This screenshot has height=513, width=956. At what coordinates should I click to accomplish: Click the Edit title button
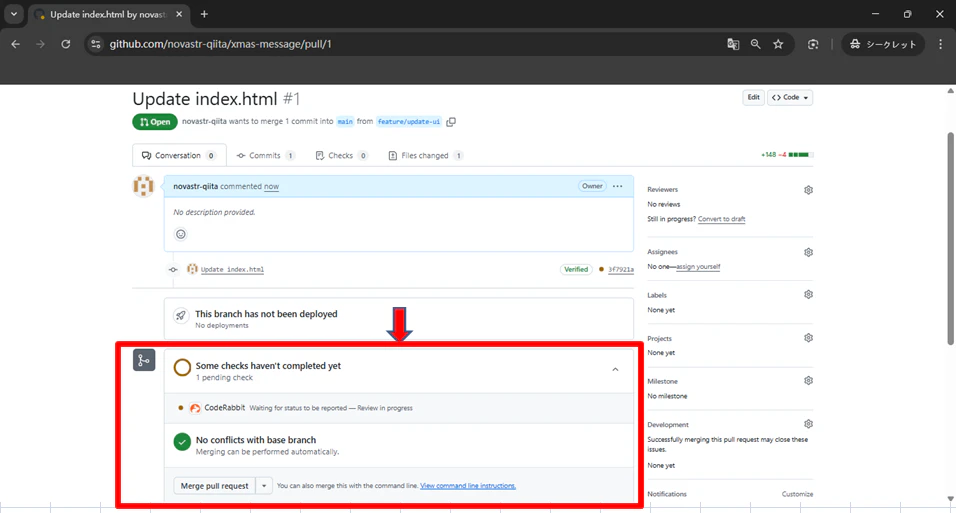pos(754,98)
